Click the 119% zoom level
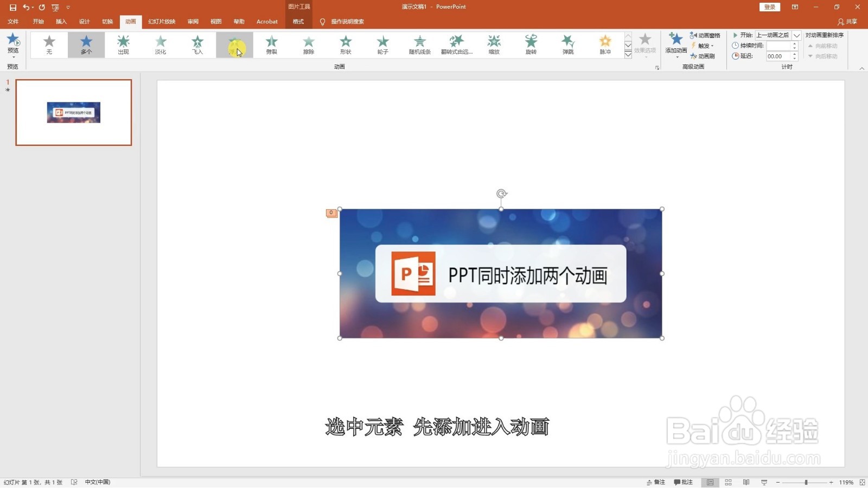The image size is (868, 488). (x=846, y=482)
